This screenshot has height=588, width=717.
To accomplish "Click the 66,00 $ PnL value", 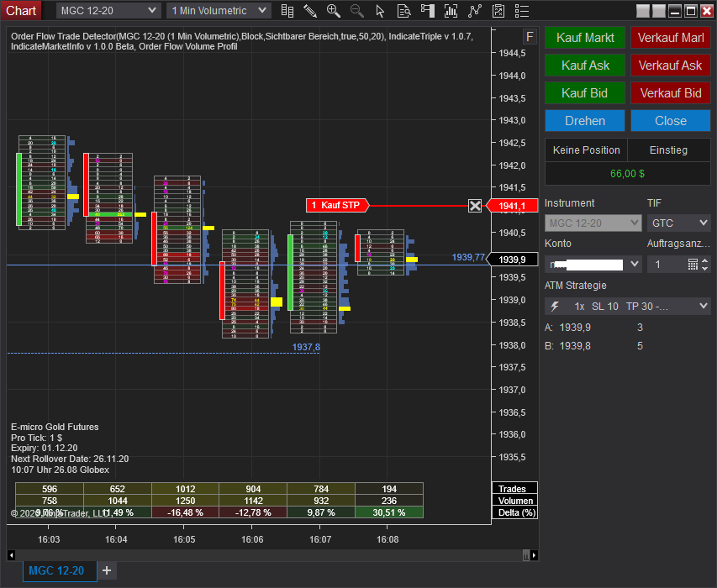I will 627,174.
